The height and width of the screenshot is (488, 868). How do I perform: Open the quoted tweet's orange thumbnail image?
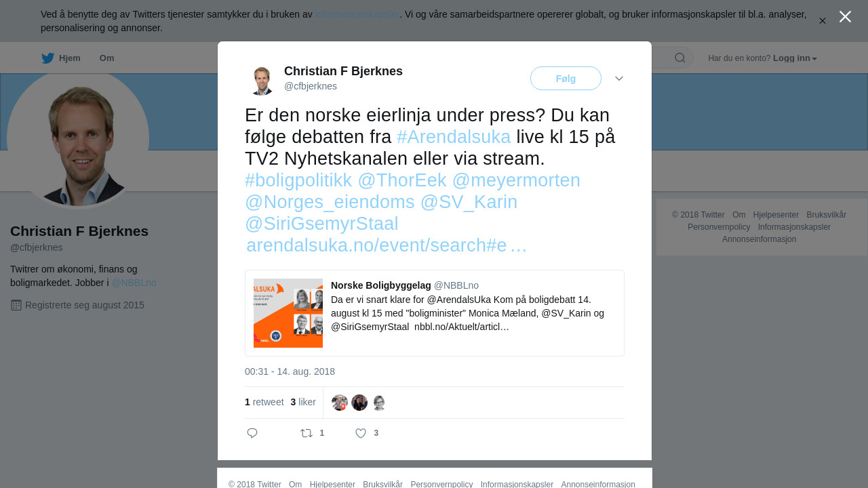288,313
